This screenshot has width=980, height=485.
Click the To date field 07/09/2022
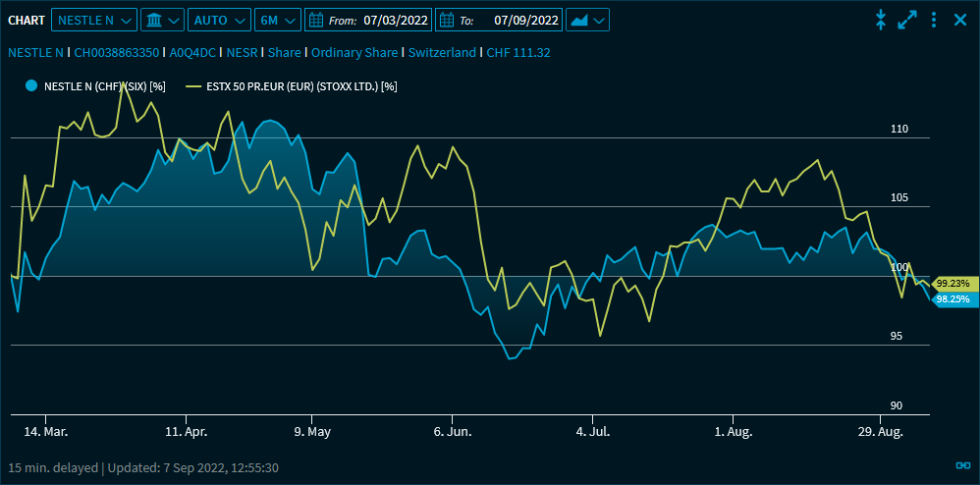click(x=526, y=20)
